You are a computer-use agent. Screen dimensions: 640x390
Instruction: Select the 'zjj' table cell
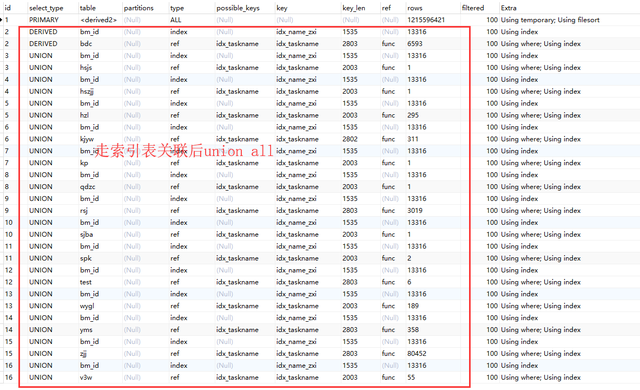pyautogui.click(x=83, y=354)
